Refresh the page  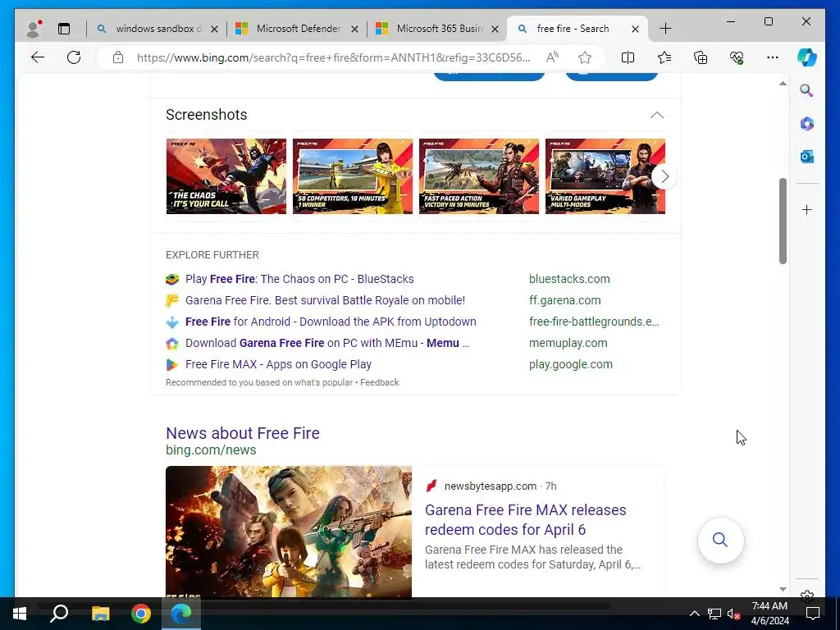[74, 57]
